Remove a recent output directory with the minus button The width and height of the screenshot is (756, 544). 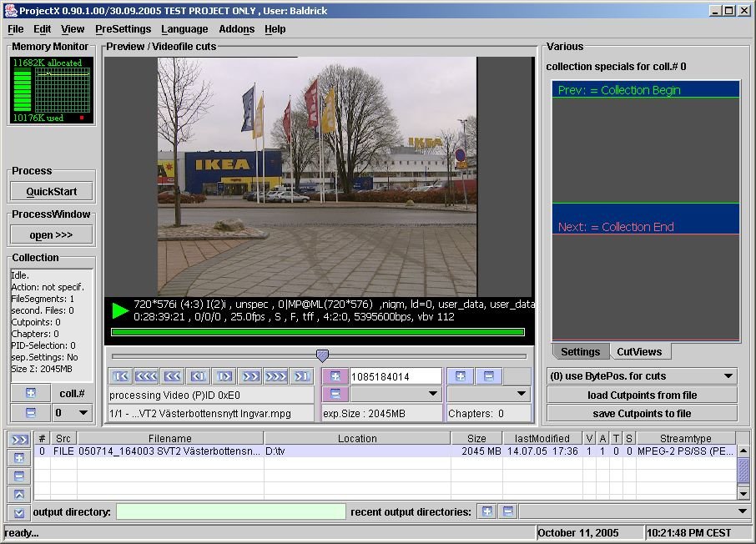click(507, 511)
